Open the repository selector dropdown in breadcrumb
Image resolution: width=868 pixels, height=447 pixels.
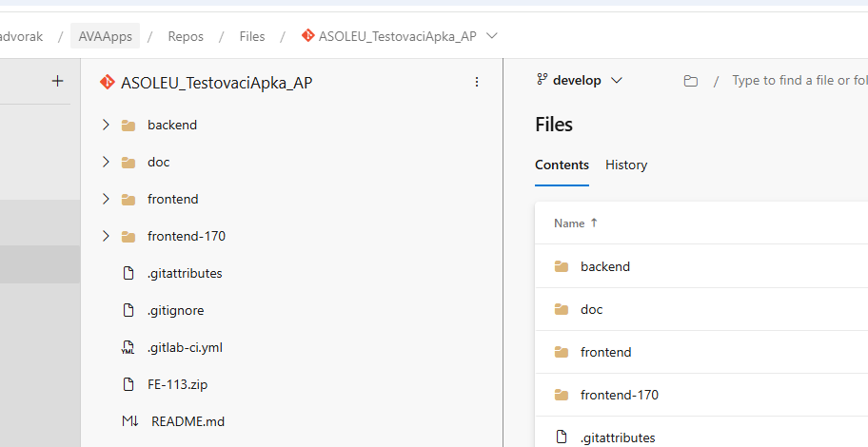click(491, 36)
